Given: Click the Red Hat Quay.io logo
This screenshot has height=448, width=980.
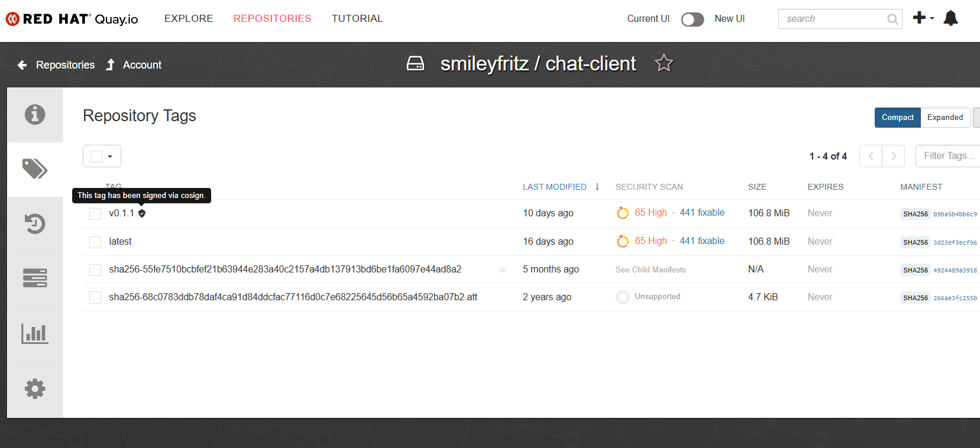Looking at the screenshot, I should click(x=72, y=19).
